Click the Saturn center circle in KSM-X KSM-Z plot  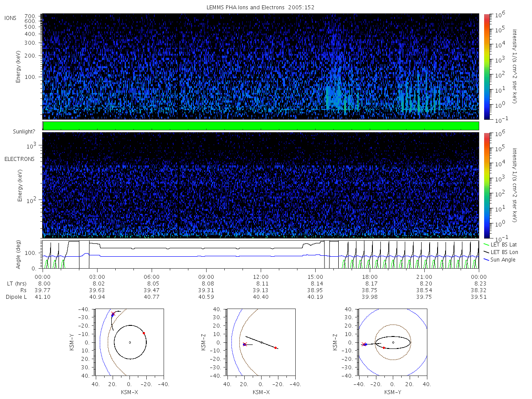pos(261,342)
